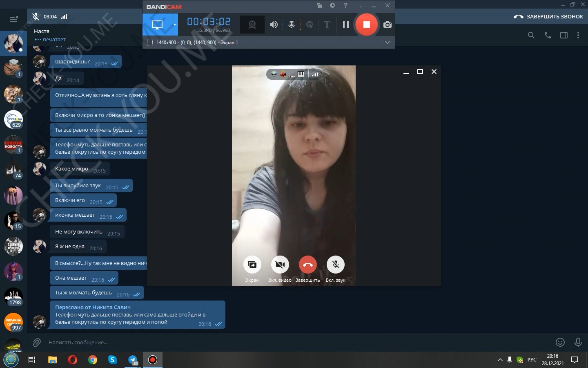588x368 pixels.
Task: Click the 00:03:02 recording timer
Action: (209, 21)
